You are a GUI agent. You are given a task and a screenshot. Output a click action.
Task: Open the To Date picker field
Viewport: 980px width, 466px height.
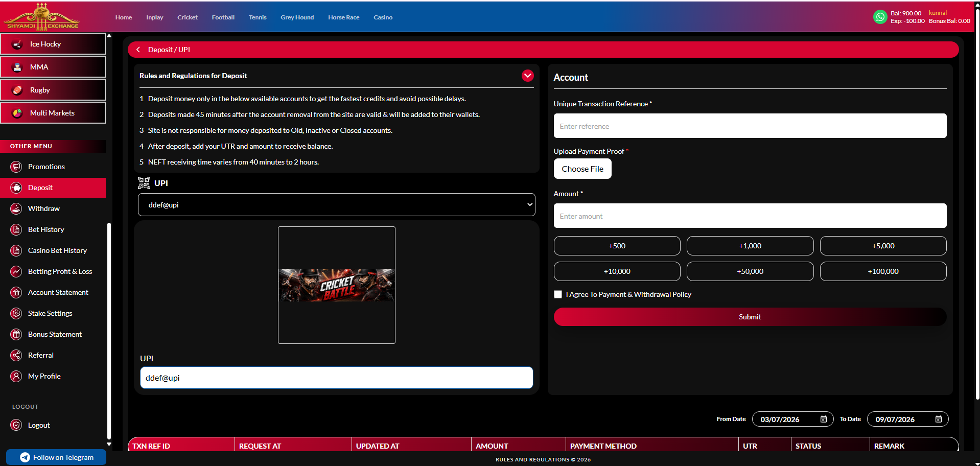point(907,419)
